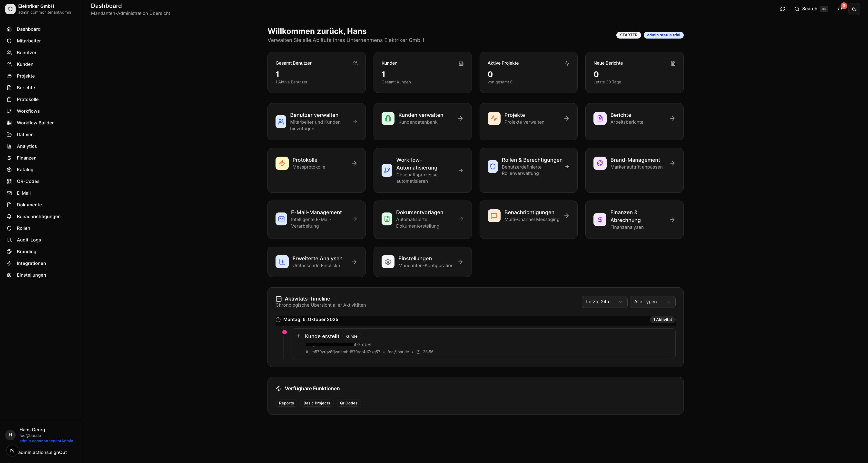Open the Letzte 24h time range dropdown

pos(604,302)
